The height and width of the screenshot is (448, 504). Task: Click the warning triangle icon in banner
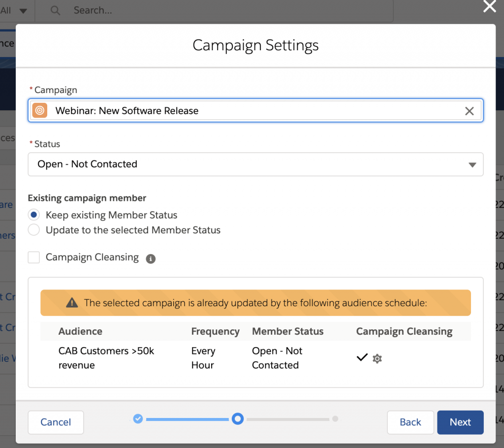click(x=72, y=303)
